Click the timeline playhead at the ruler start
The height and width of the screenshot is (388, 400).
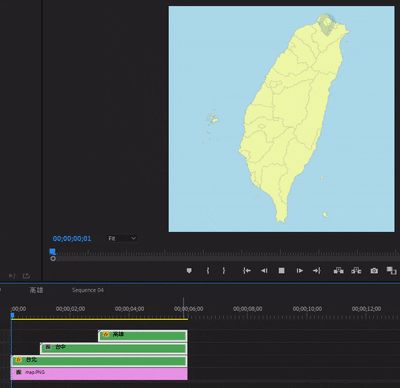pos(12,315)
